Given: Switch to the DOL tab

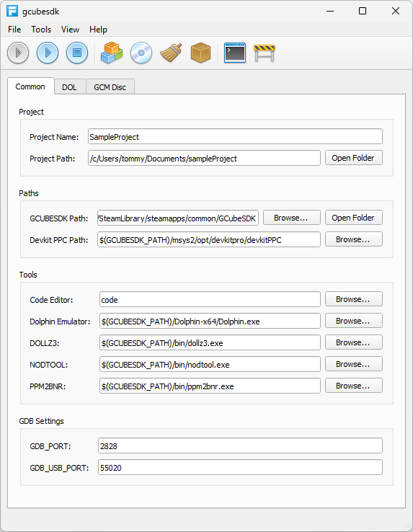Looking at the screenshot, I should (x=69, y=87).
